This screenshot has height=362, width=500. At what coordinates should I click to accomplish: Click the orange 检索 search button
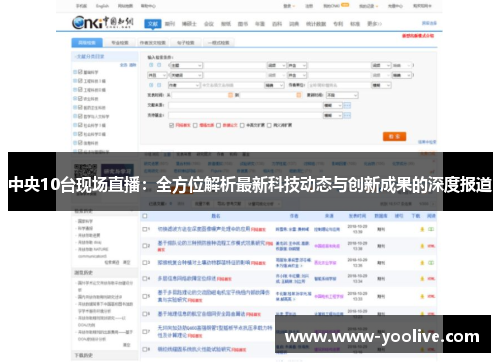tap(394, 136)
